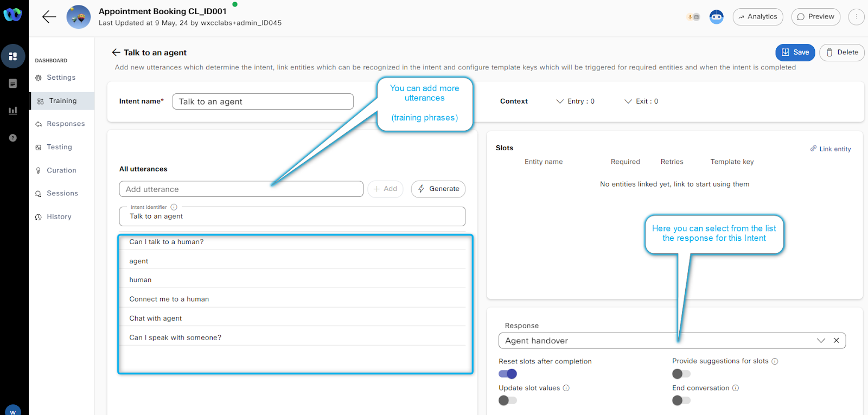
Task: Expand the Entry context dropdown
Action: (575, 101)
